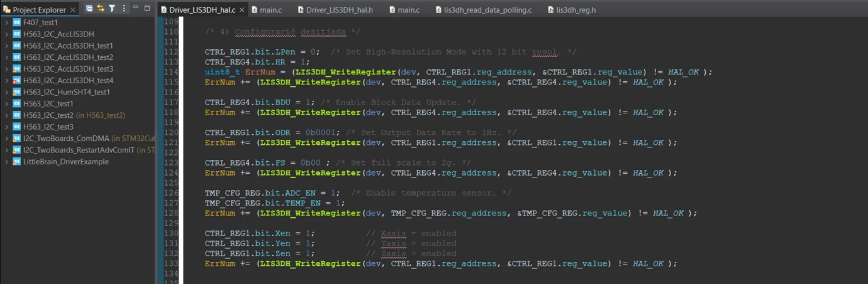Screen dimensions: 868x284
Task: Select H563_I2C_test2 (in H563_test2) label
Action: [74, 115]
